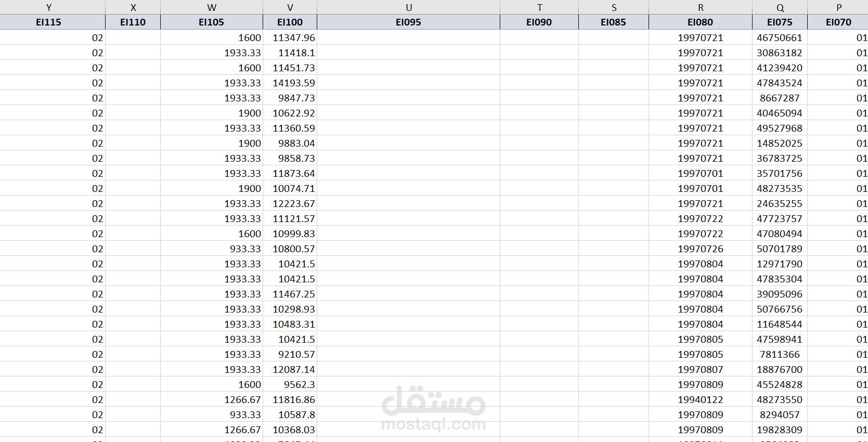Screen dimensions: 868x442
Task: Select column X header letter
Action: coord(133,7)
